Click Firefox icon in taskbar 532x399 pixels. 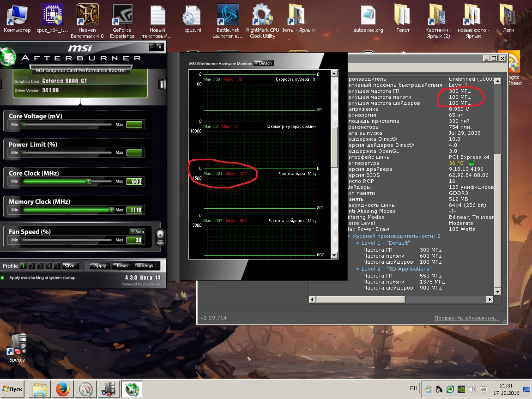(x=62, y=389)
